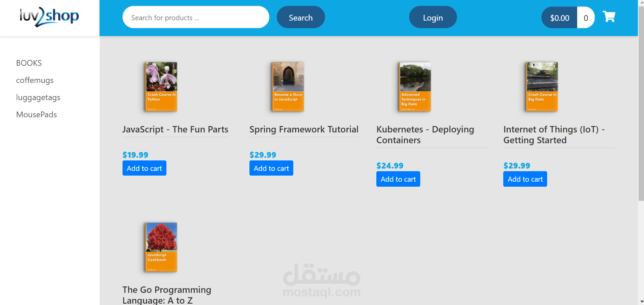
Task: Open the BOOKS category
Action: click(29, 63)
